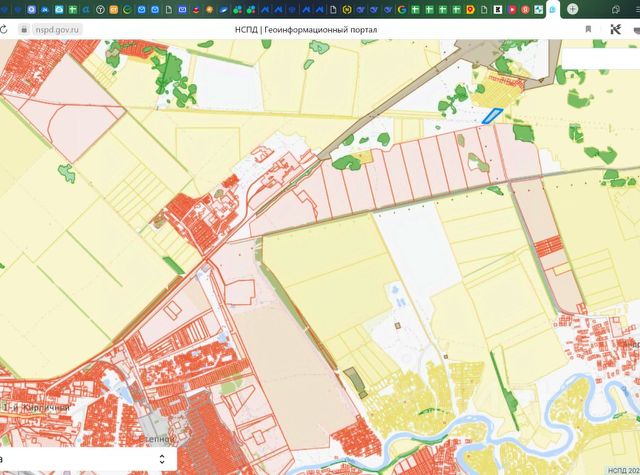
Task: Open the up-down arrows of bottom-left selector
Action: point(162,459)
